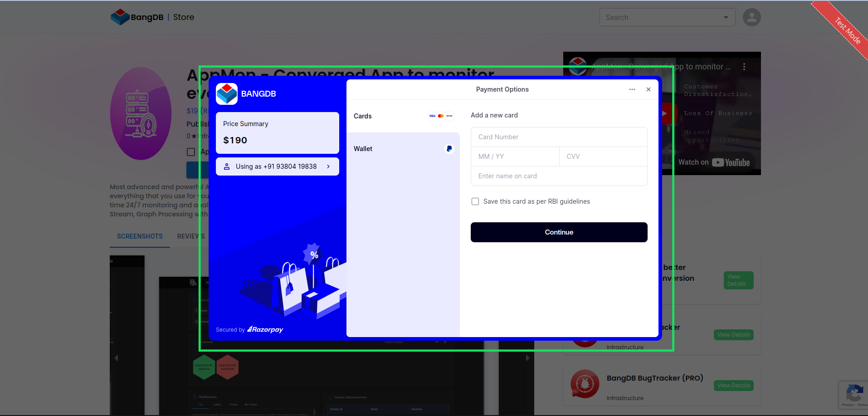Click the AppMon purple app icon

click(141, 113)
